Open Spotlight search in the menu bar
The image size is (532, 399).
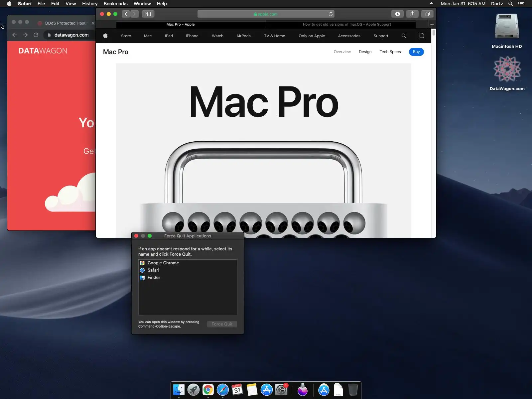pyautogui.click(x=511, y=4)
